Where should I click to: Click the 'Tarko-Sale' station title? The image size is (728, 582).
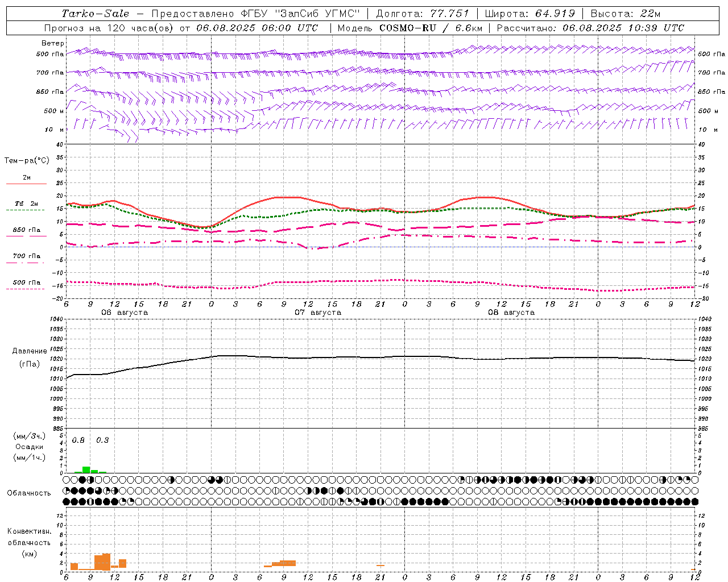[x=96, y=14]
